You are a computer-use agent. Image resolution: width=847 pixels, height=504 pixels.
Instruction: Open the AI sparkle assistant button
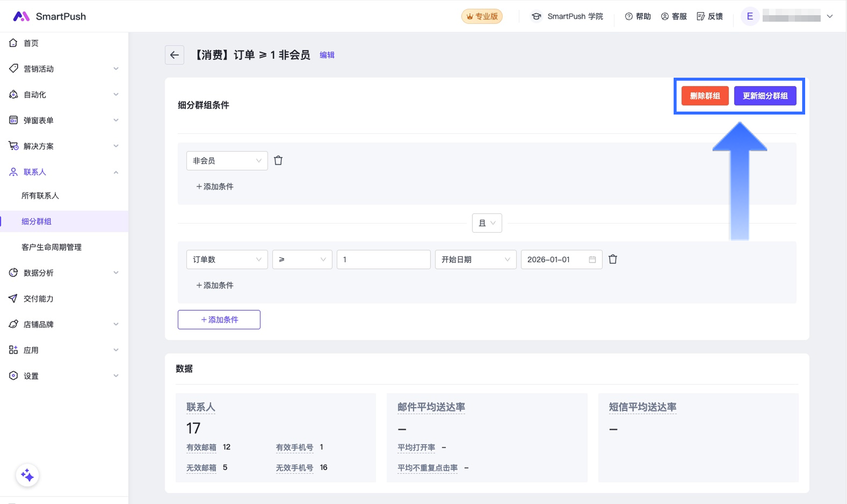(x=27, y=476)
